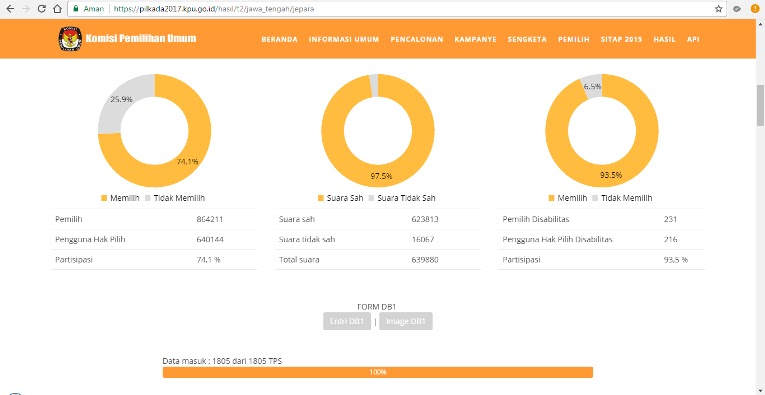Toggle the Suara Tidak Sah legend swatch

[x=372, y=198]
